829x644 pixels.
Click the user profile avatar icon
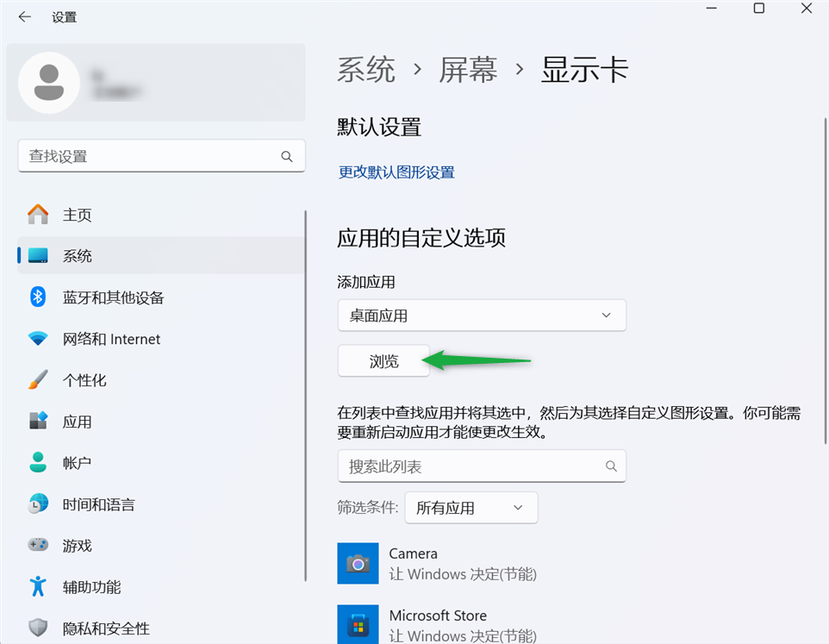click(49, 82)
